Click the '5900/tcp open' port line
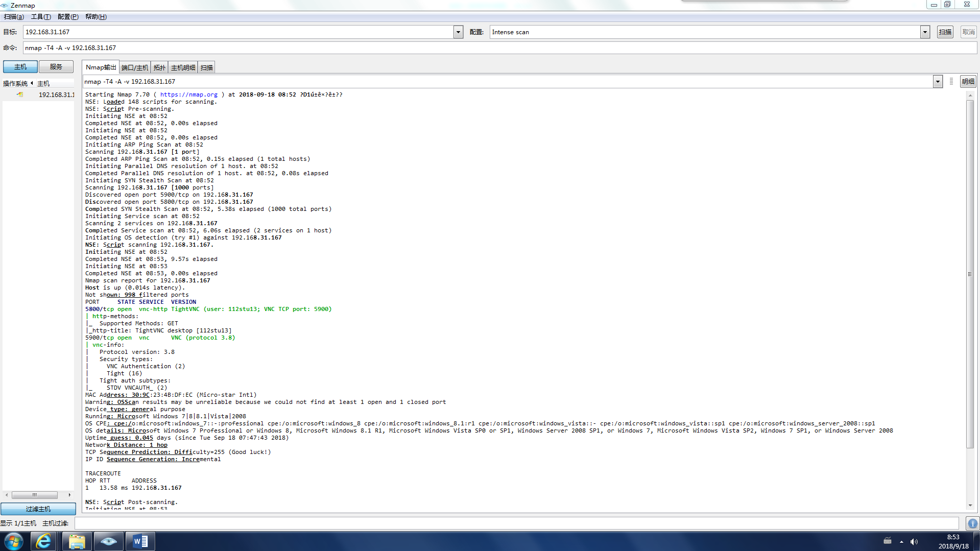 160,338
